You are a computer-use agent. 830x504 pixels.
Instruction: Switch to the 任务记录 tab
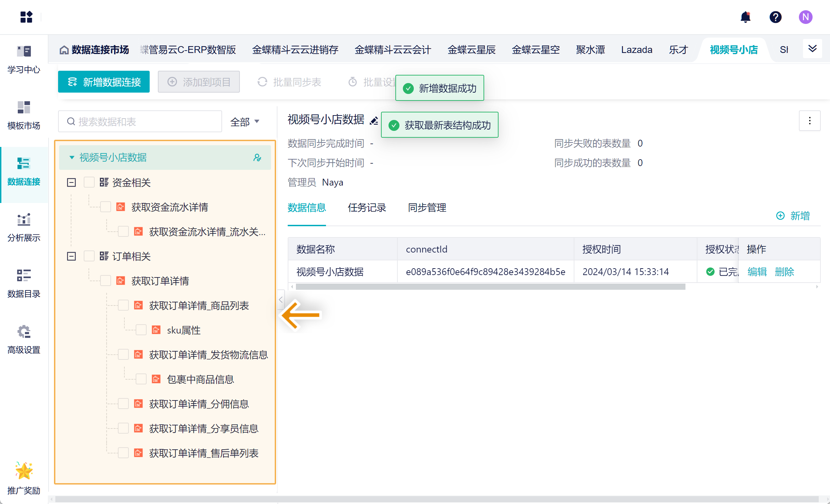click(x=367, y=208)
